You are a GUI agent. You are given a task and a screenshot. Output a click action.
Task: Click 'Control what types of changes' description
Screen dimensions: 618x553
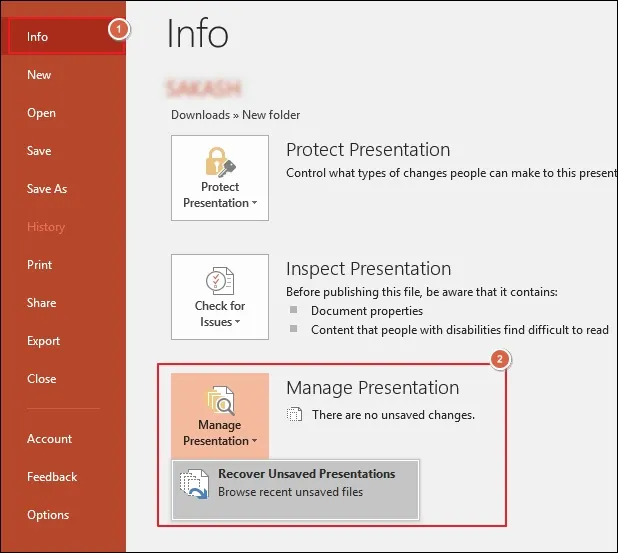point(452,173)
